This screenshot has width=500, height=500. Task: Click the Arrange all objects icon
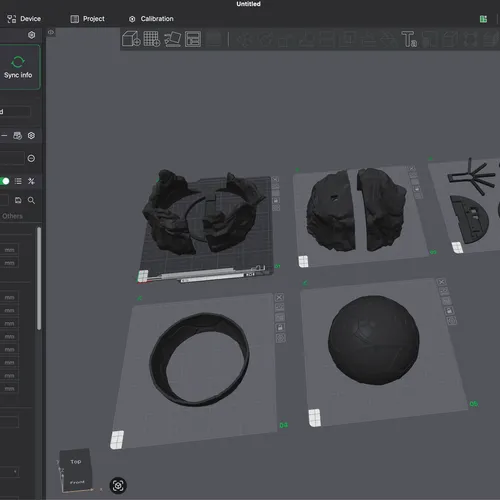click(x=193, y=39)
